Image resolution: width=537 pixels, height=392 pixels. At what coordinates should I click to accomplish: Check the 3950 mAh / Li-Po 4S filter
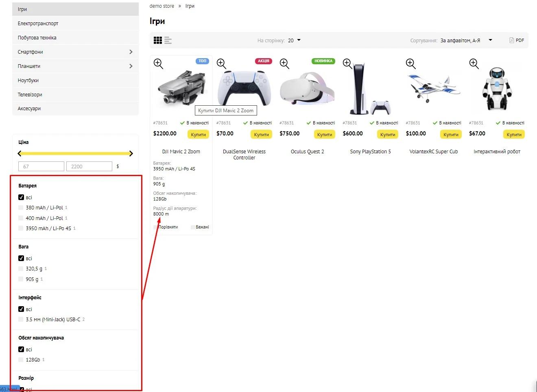(x=21, y=229)
